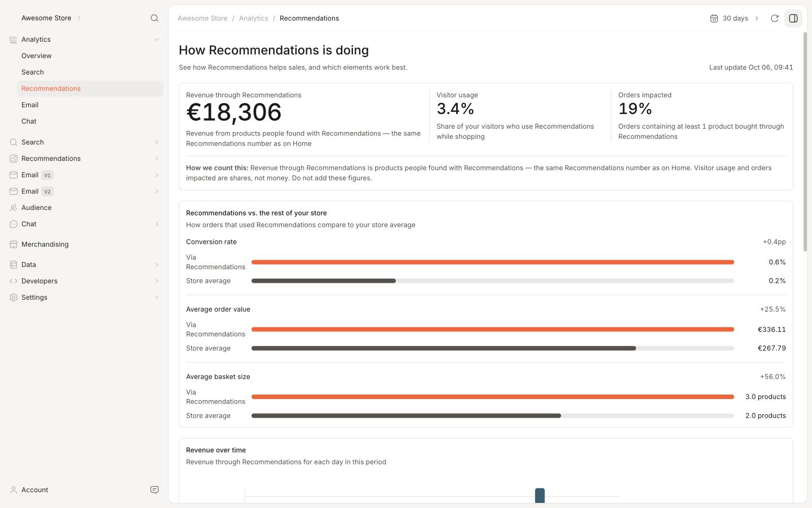Select the active Recommendations analytics item

point(90,89)
